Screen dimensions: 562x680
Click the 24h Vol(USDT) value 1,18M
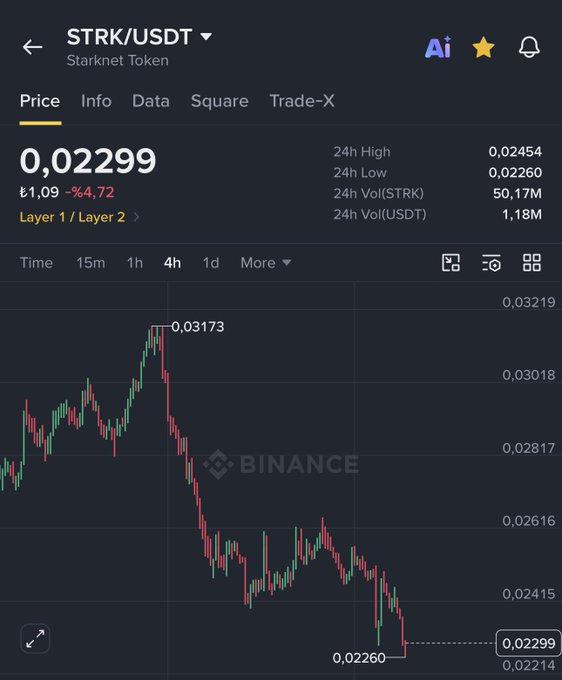[522, 214]
